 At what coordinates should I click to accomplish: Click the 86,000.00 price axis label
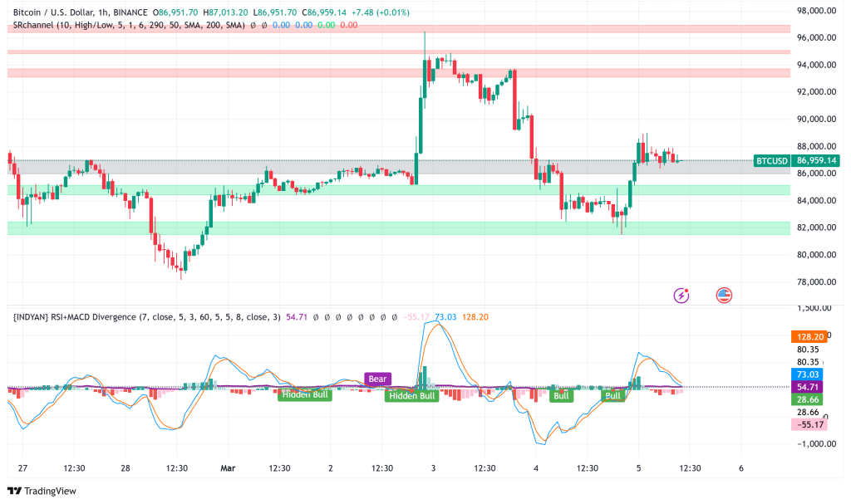(x=816, y=173)
